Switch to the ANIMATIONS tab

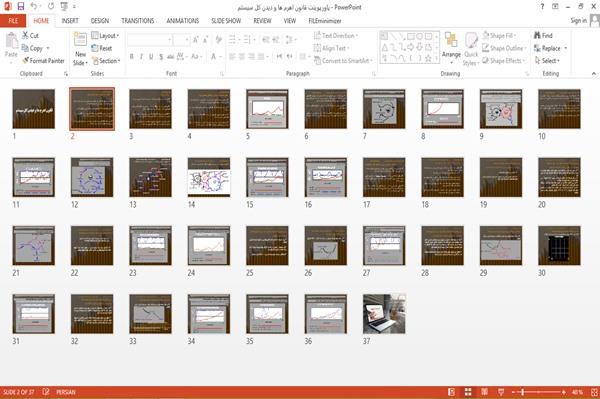tap(183, 21)
